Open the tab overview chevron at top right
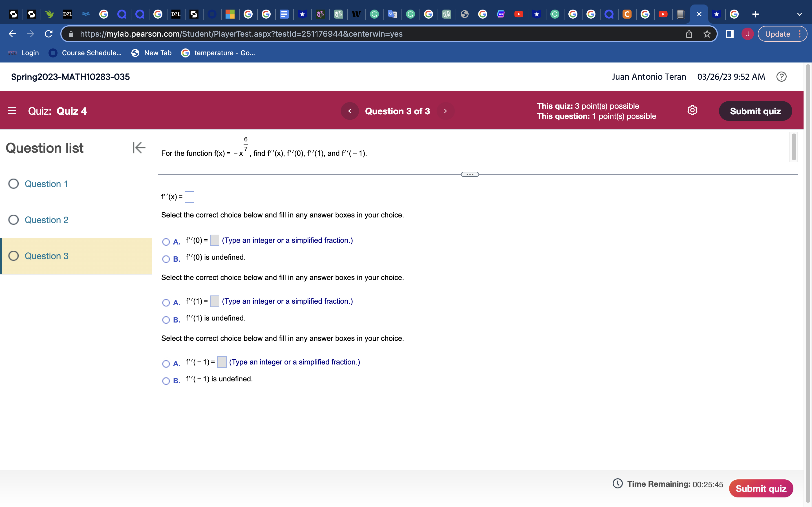 coord(800,14)
